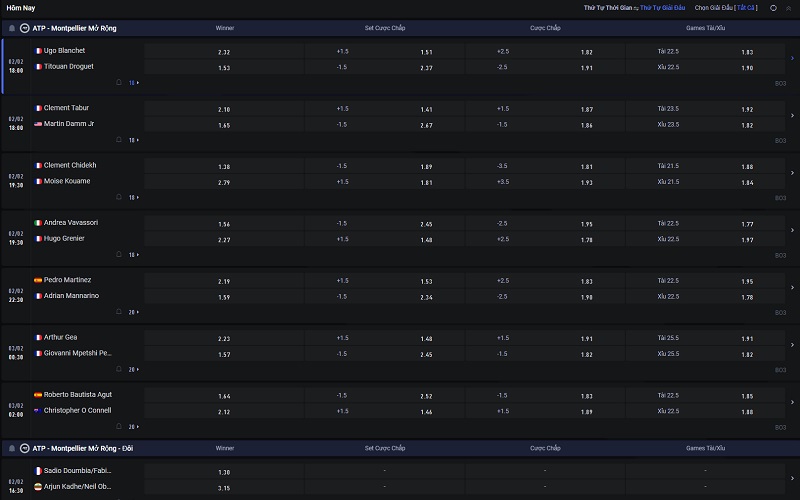Set alert bell for Chidekh vs Kouame
800x500 pixels.
coord(119,197)
